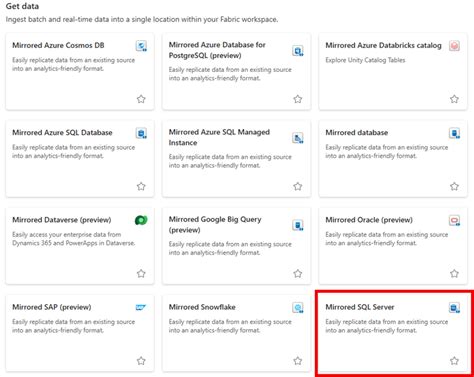474x377 pixels.
Task: Click the Mirrored Azure SQL Managed Instance icon
Action: (x=298, y=138)
